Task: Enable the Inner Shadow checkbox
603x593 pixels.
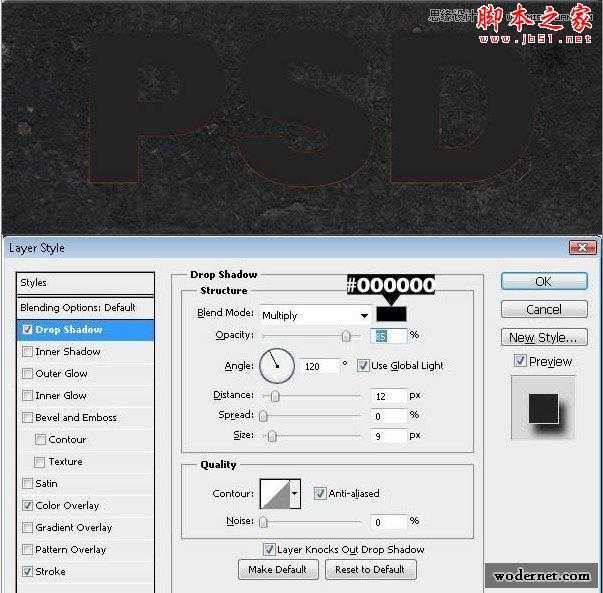Action: tap(27, 351)
